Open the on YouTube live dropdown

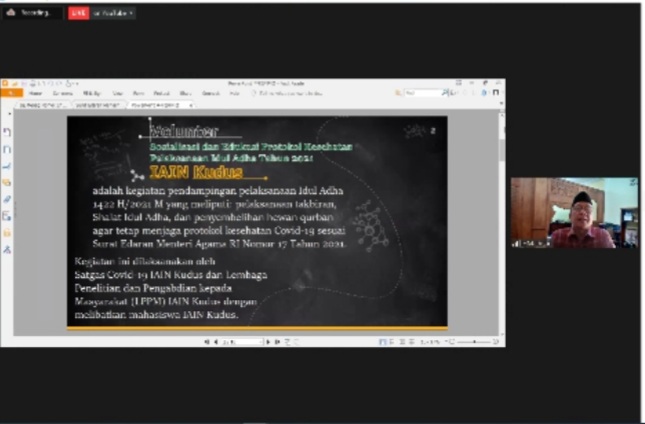click(x=113, y=13)
